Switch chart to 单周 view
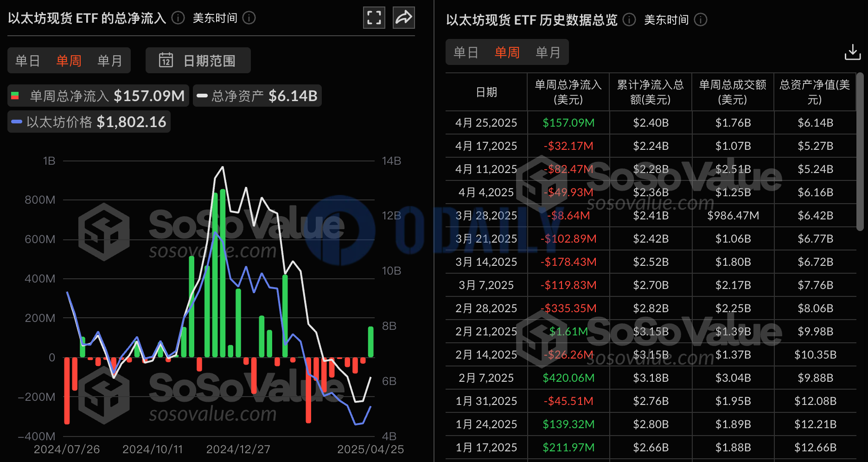The height and width of the screenshot is (462, 868). [x=69, y=61]
